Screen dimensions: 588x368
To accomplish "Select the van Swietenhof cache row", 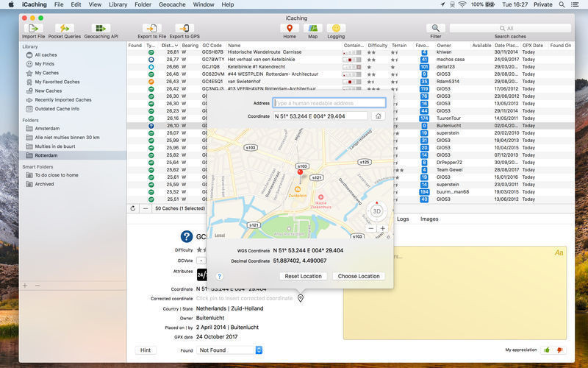I will (351, 82).
